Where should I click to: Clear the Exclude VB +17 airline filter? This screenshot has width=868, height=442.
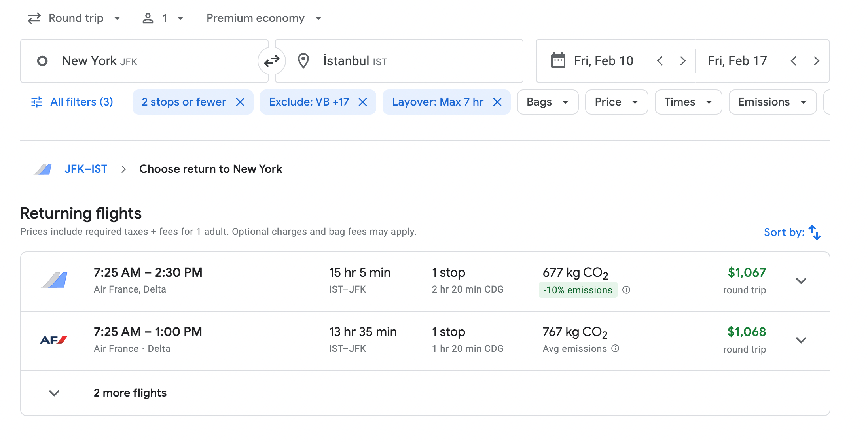(363, 102)
